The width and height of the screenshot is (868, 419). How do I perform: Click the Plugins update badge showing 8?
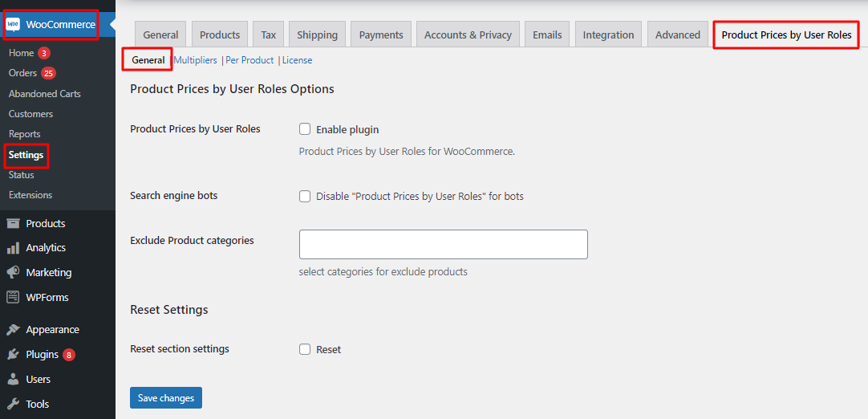tap(69, 355)
